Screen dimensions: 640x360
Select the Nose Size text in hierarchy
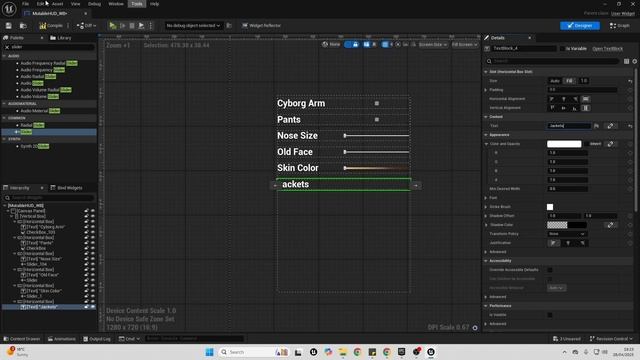click(x=42, y=259)
